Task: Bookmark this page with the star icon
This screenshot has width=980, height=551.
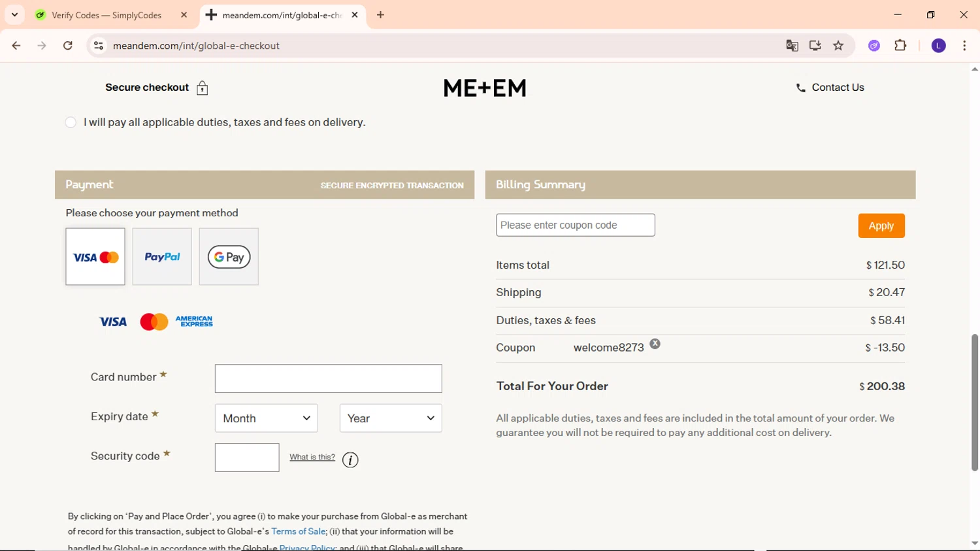Action: point(839,46)
